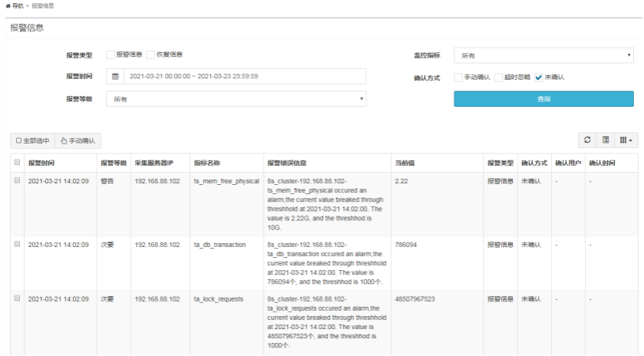Viewport: 644px width, 356px height.
Task: Tick the header select-all checkbox in table
Action: [x=17, y=162]
